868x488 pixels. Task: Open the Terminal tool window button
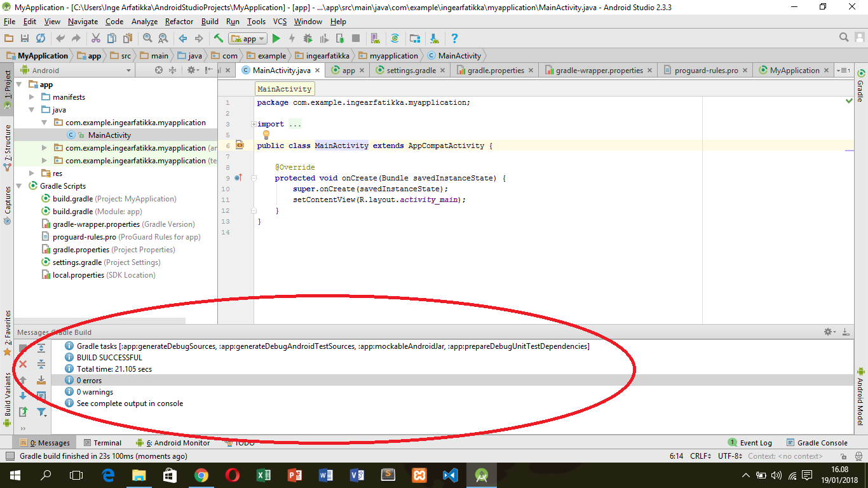pos(102,443)
